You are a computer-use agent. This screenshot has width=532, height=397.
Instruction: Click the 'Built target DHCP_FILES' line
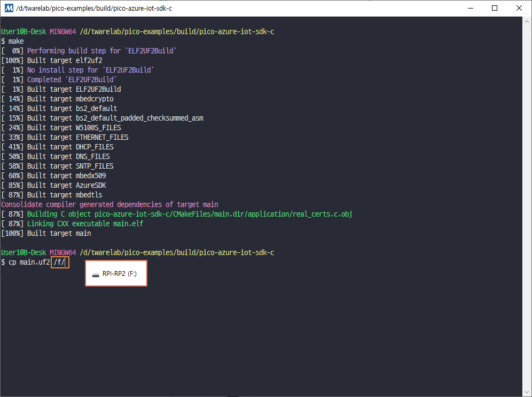tap(57, 147)
